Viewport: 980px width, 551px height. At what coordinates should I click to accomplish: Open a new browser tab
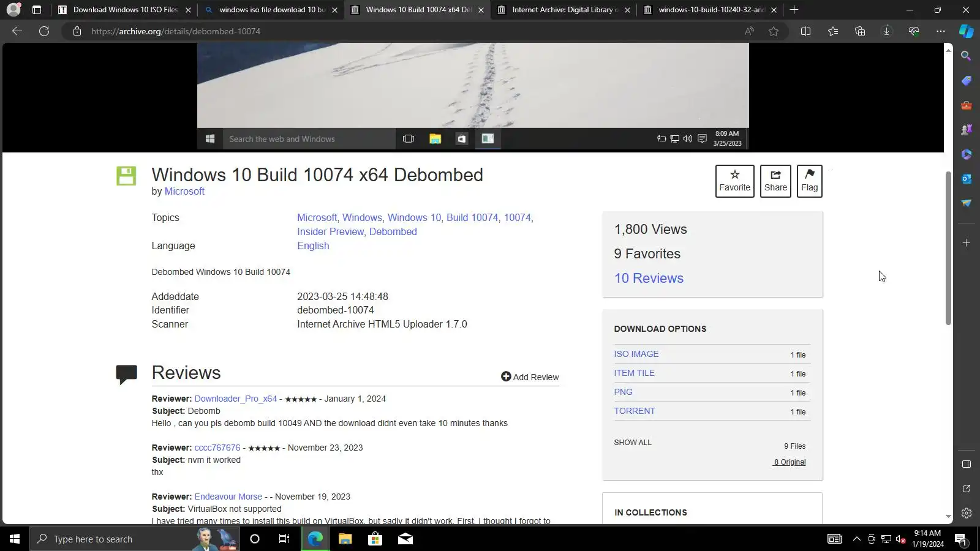tap(794, 10)
